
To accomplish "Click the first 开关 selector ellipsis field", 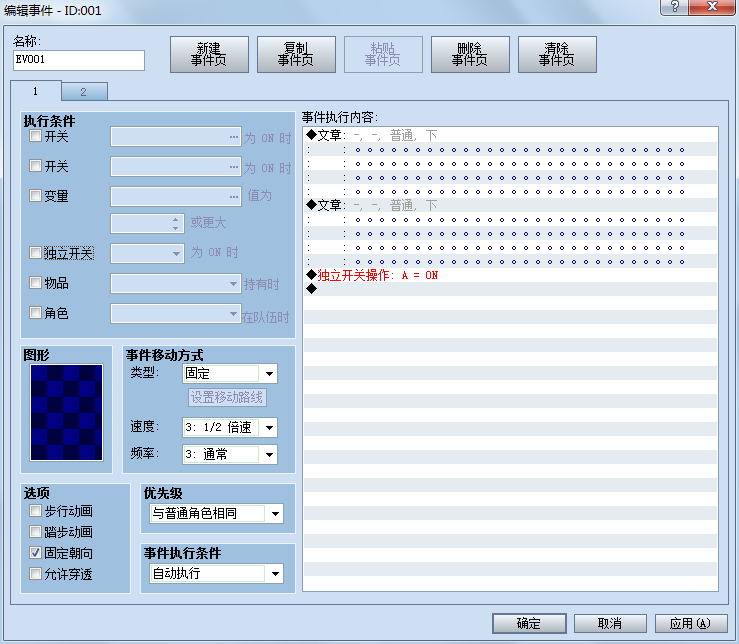I will (176, 137).
